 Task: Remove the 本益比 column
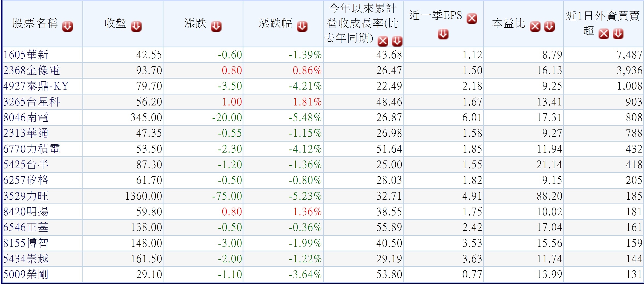(x=535, y=27)
